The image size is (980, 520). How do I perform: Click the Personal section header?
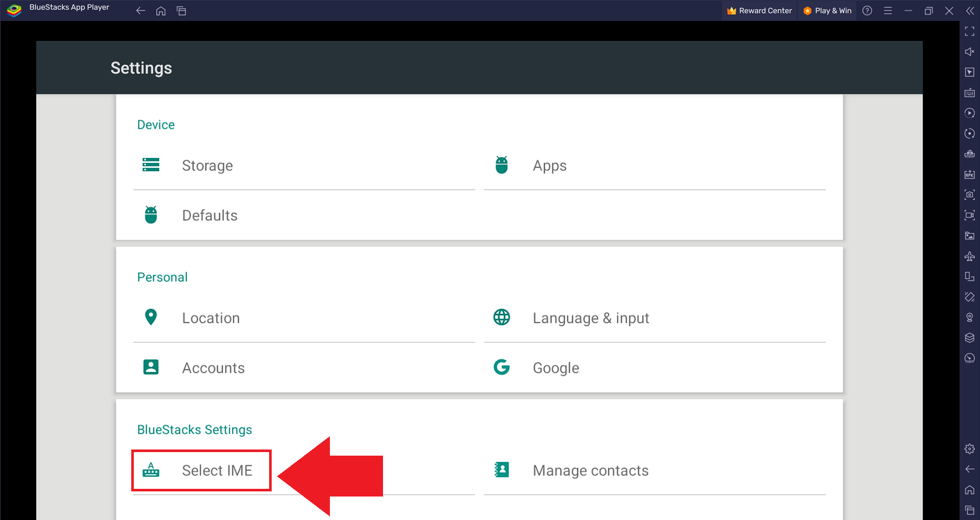(x=162, y=277)
